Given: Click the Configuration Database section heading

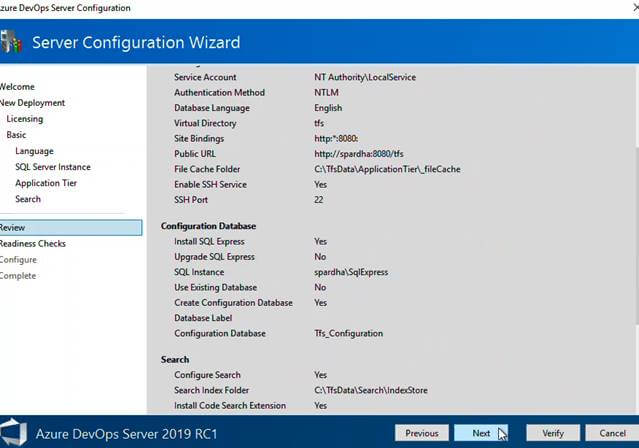Looking at the screenshot, I should pos(208,226).
